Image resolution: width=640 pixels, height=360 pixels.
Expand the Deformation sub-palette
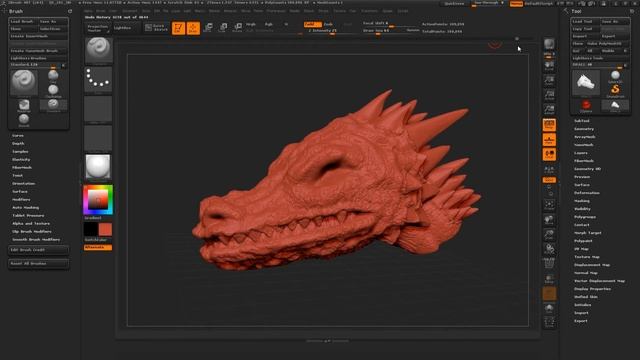click(587, 193)
